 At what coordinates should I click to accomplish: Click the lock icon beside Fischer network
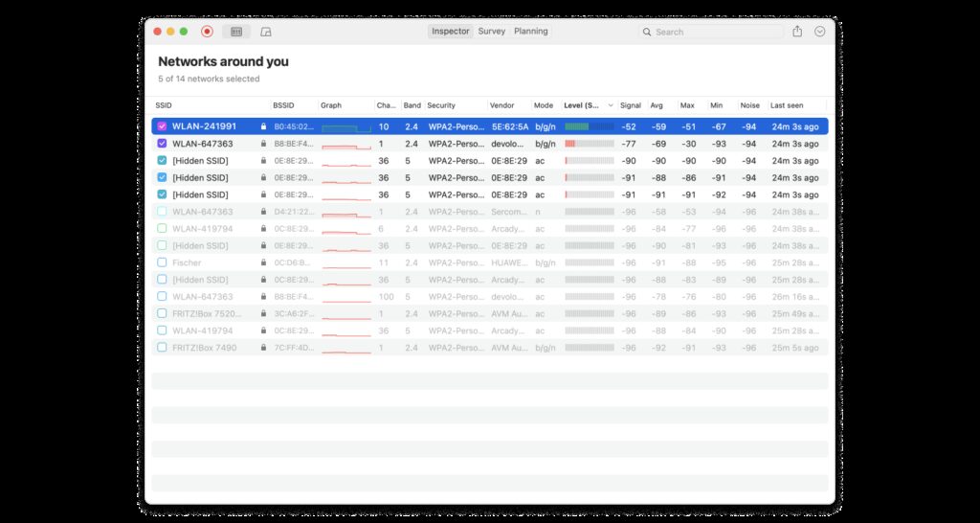pyautogui.click(x=263, y=262)
